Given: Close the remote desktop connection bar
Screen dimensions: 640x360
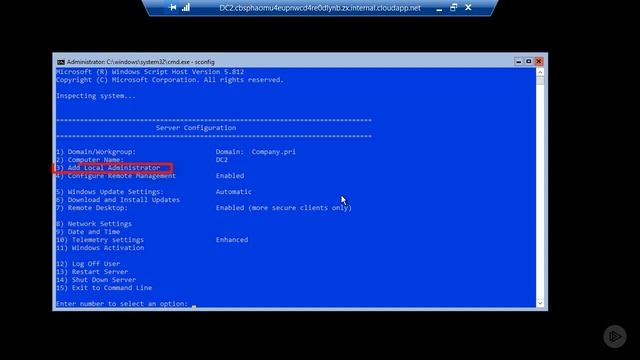Looking at the screenshot, I should 468,7.
